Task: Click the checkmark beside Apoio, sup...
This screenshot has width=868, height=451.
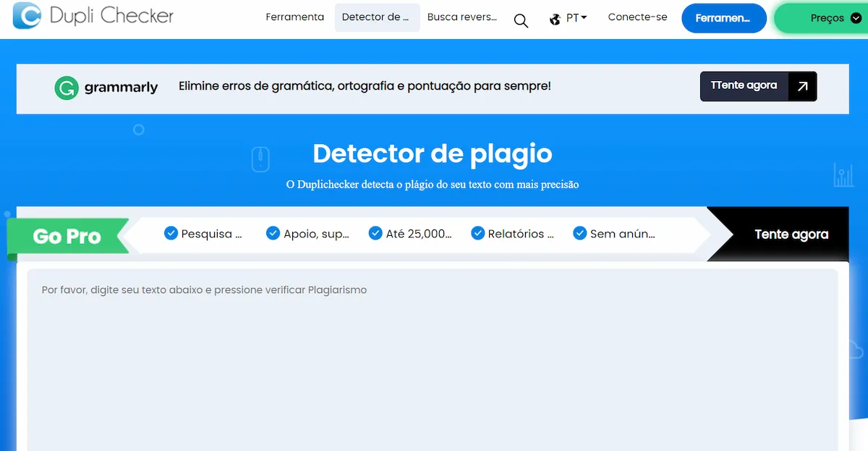Action: point(273,232)
